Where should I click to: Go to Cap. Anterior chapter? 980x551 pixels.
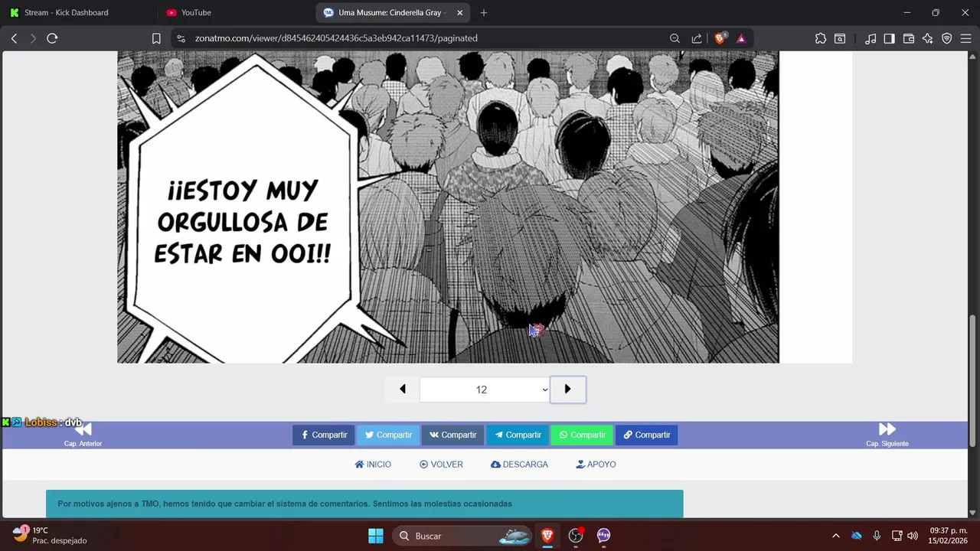click(83, 435)
